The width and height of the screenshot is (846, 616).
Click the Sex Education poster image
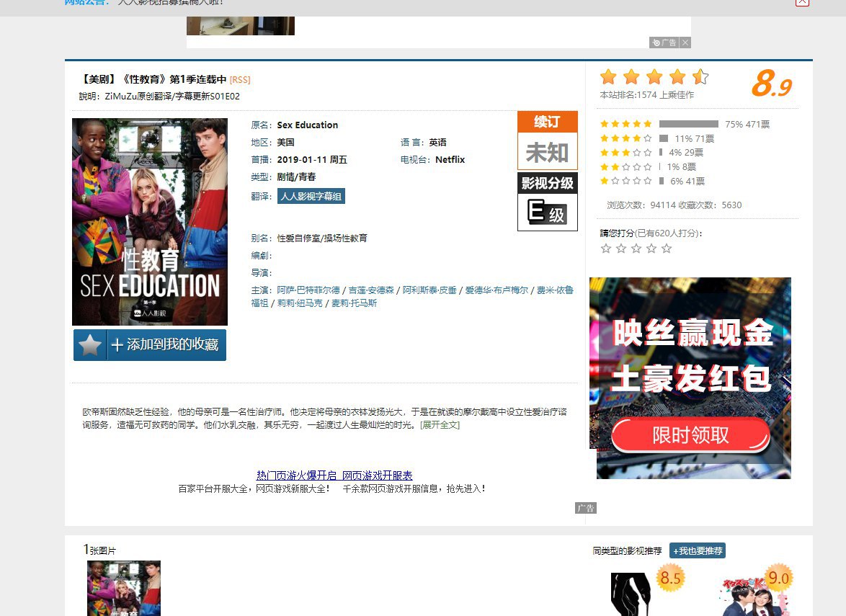(x=150, y=222)
